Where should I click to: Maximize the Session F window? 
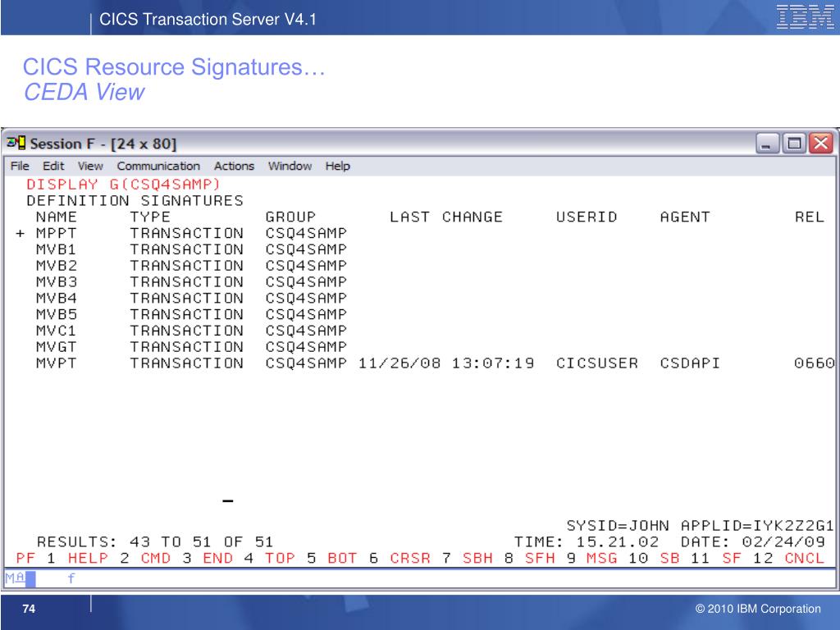point(794,144)
